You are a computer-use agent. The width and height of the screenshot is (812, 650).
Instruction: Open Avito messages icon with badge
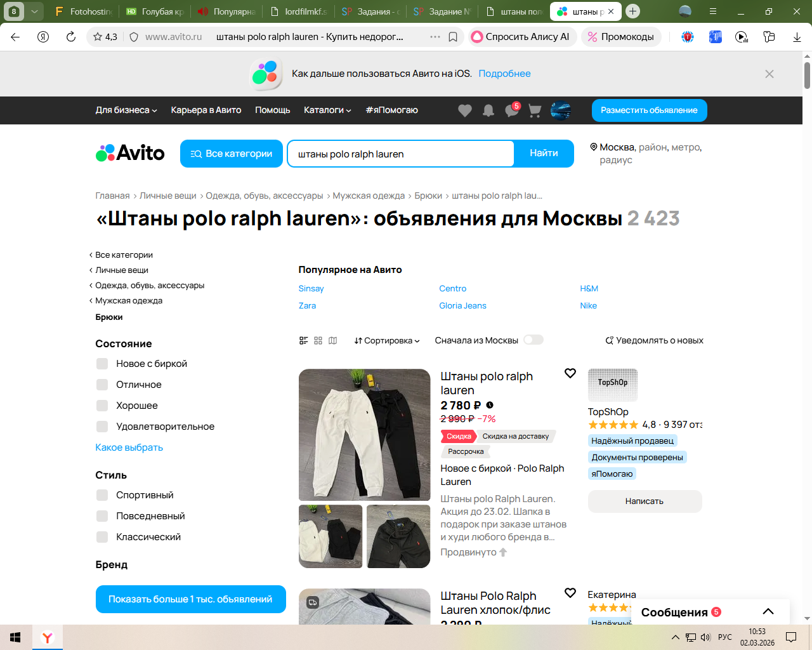pyautogui.click(x=512, y=110)
